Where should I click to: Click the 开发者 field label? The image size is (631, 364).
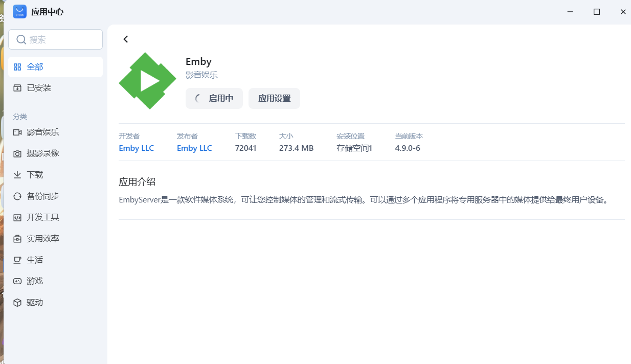click(129, 136)
